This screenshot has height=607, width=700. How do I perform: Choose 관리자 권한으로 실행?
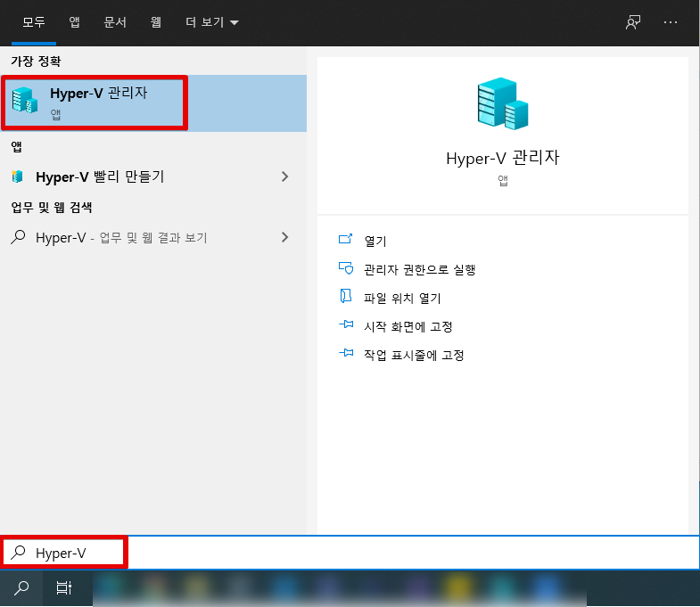420,269
